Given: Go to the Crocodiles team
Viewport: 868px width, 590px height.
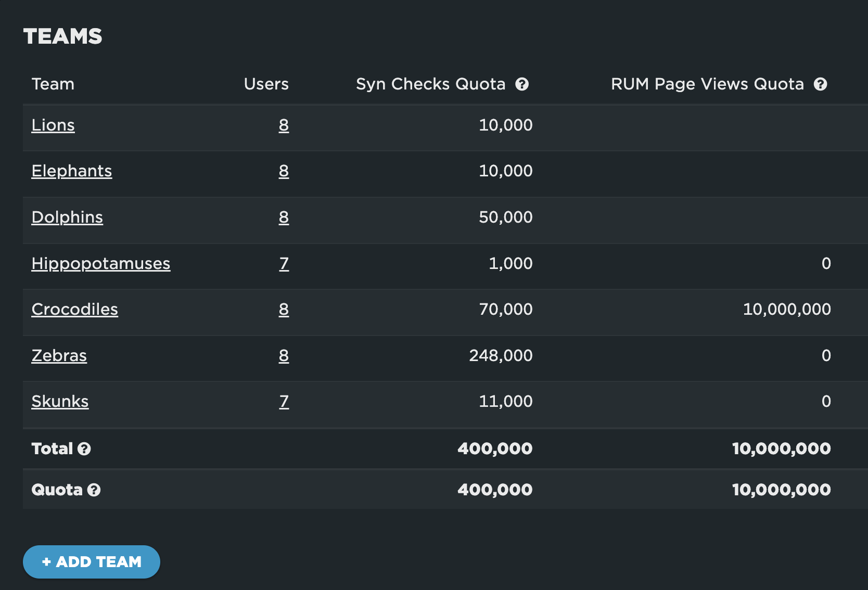Looking at the screenshot, I should [x=75, y=310].
